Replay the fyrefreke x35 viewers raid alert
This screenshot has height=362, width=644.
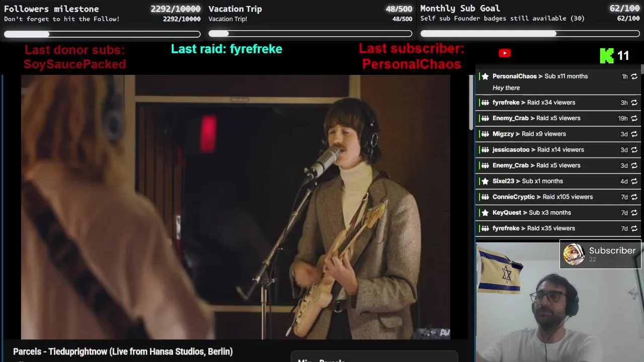[x=634, y=228]
